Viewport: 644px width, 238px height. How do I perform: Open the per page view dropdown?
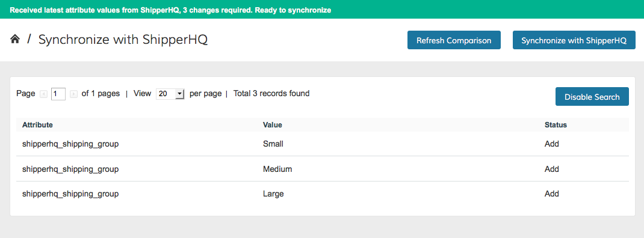[170, 94]
